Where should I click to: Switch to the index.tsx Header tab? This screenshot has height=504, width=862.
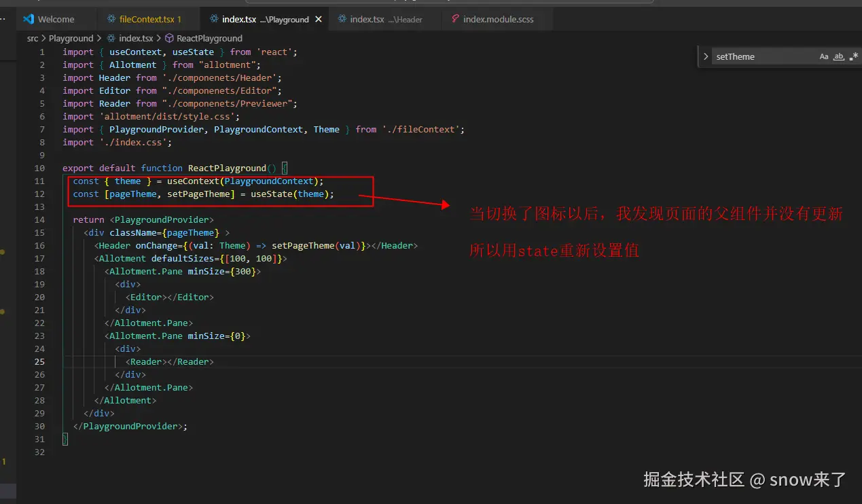tap(385, 19)
